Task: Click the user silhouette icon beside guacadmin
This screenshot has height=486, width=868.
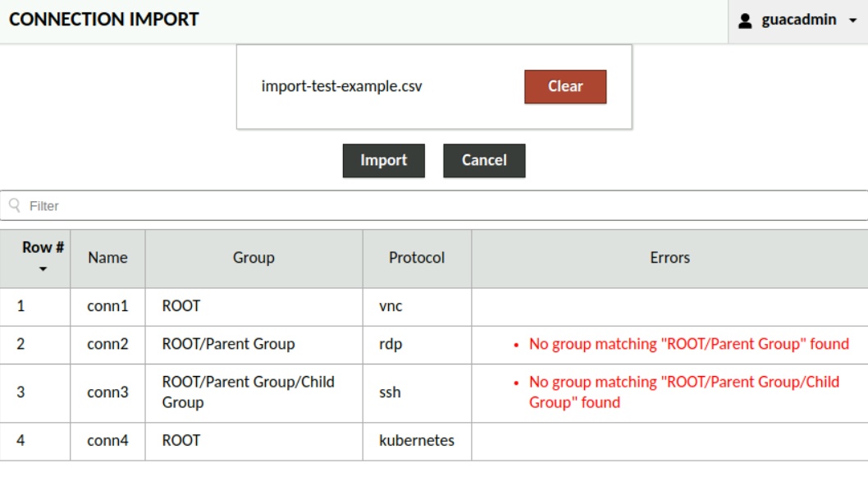Action: [745, 21]
